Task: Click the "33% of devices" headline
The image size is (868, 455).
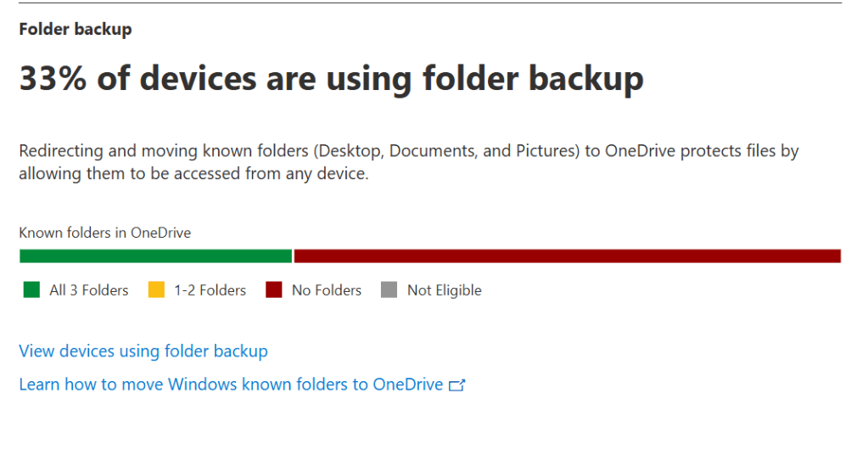Action: (331, 79)
